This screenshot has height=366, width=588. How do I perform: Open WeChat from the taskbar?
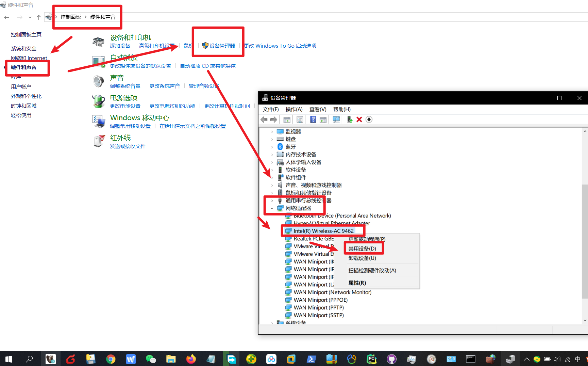pos(151,359)
